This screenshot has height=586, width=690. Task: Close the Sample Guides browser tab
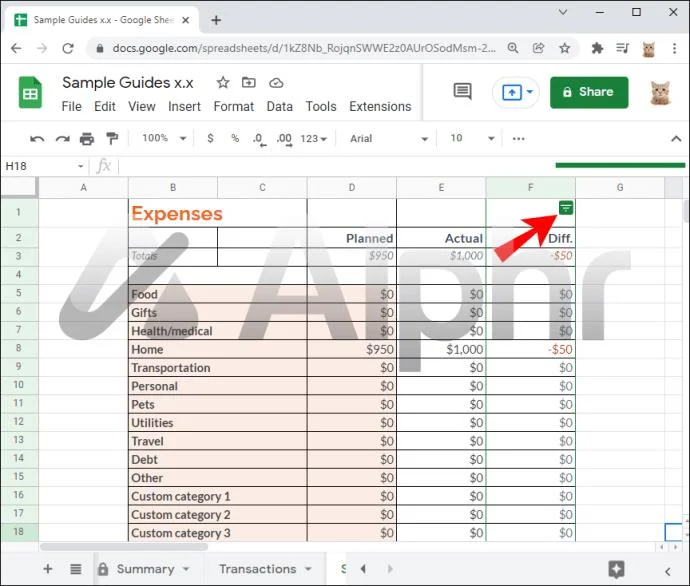(186, 20)
